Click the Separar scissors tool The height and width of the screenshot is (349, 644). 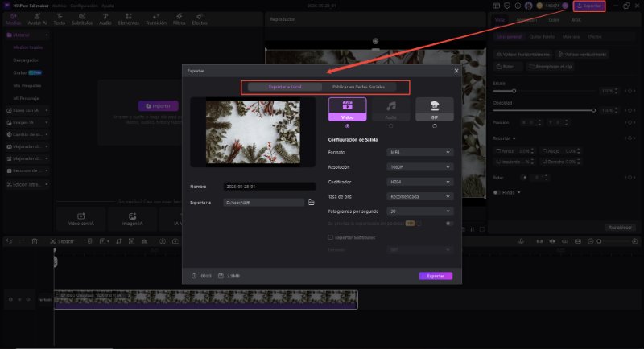62,241
